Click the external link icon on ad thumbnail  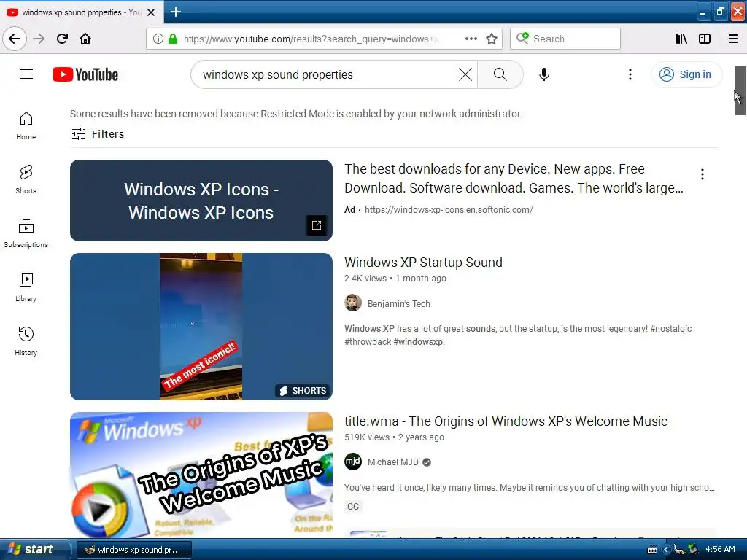click(x=317, y=225)
